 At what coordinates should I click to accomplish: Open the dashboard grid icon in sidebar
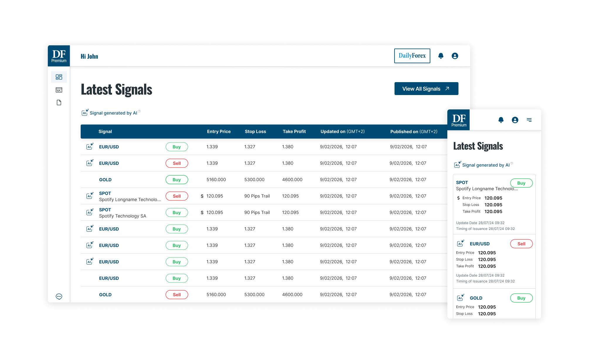[x=59, y=77]
